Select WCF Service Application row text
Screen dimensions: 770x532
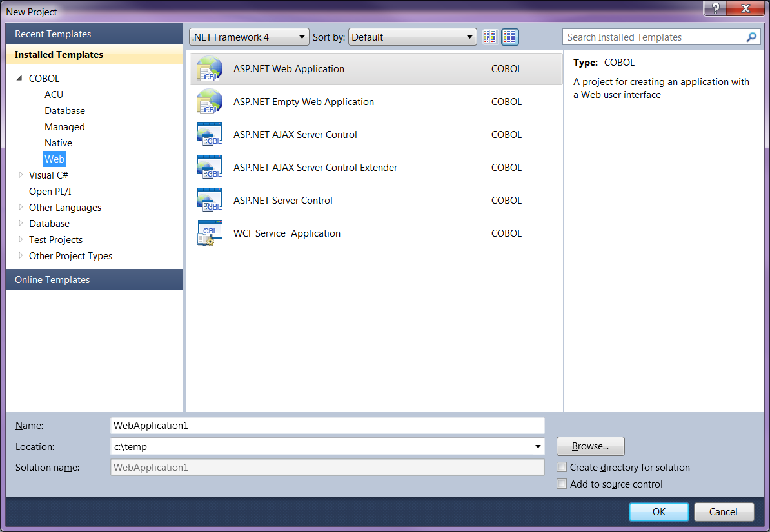[287, 233]
